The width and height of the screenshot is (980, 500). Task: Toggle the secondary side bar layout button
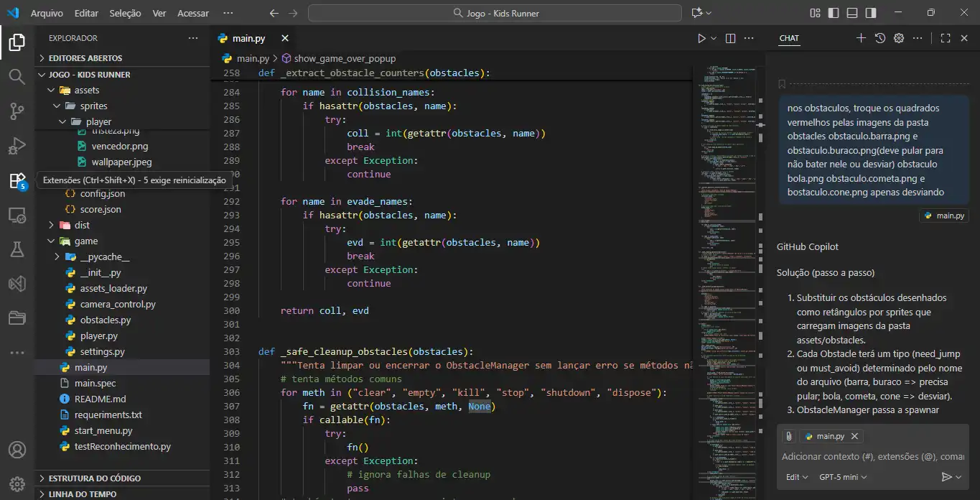[870, 13]
